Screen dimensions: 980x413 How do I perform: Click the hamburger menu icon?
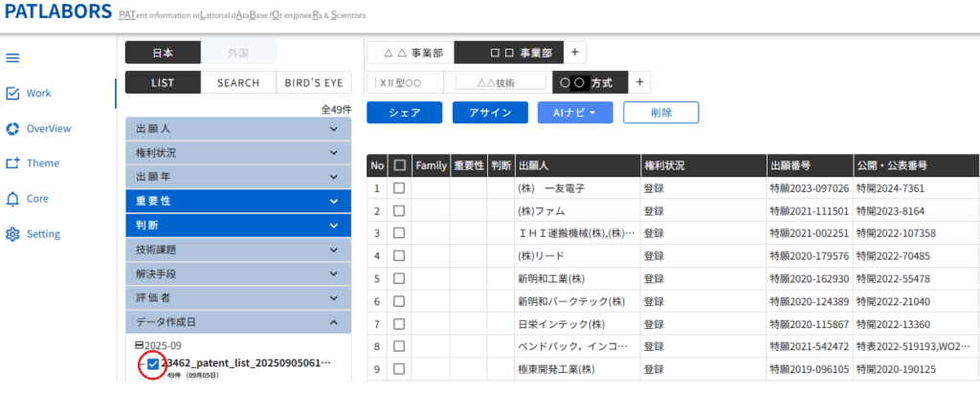(x=13, y=57)
